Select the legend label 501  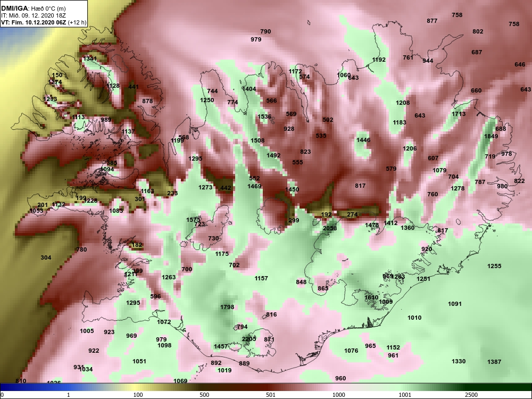pos(270,395)
